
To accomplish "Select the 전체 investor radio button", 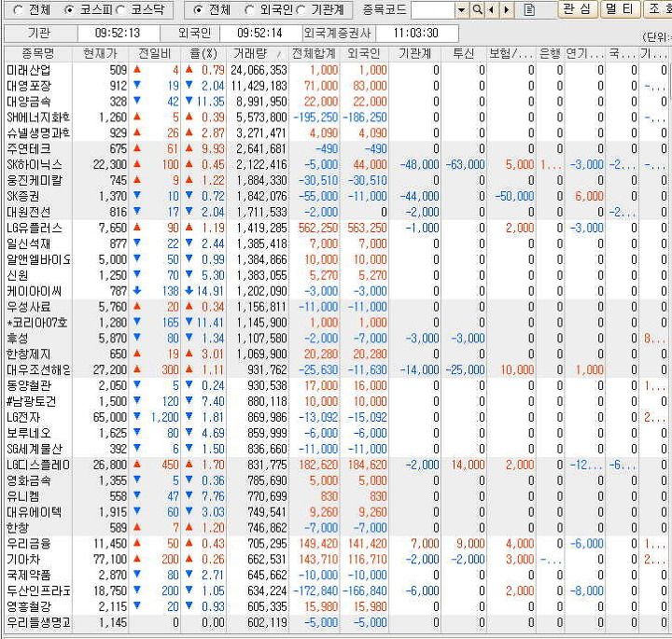I will click(x=197, y=10).
